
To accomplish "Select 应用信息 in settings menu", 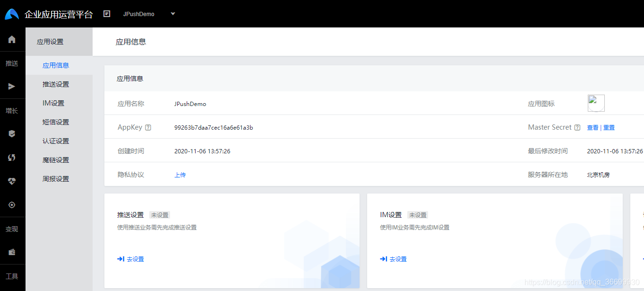I will pos(56,65).
